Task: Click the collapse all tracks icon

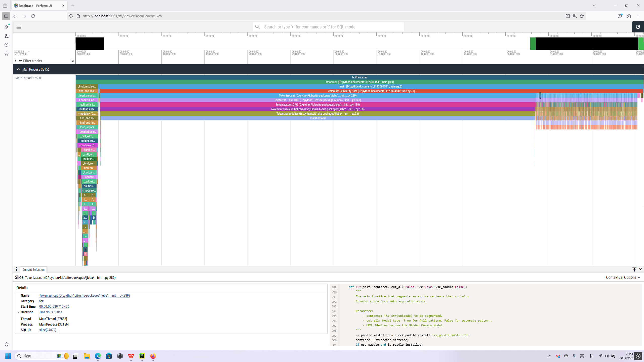Action: [16, 61]
